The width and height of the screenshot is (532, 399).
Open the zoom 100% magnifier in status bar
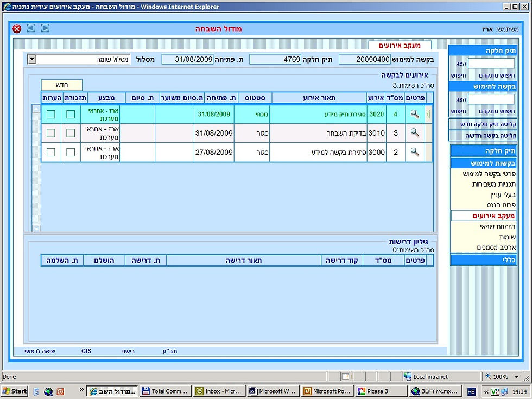[x=488, y=376]
